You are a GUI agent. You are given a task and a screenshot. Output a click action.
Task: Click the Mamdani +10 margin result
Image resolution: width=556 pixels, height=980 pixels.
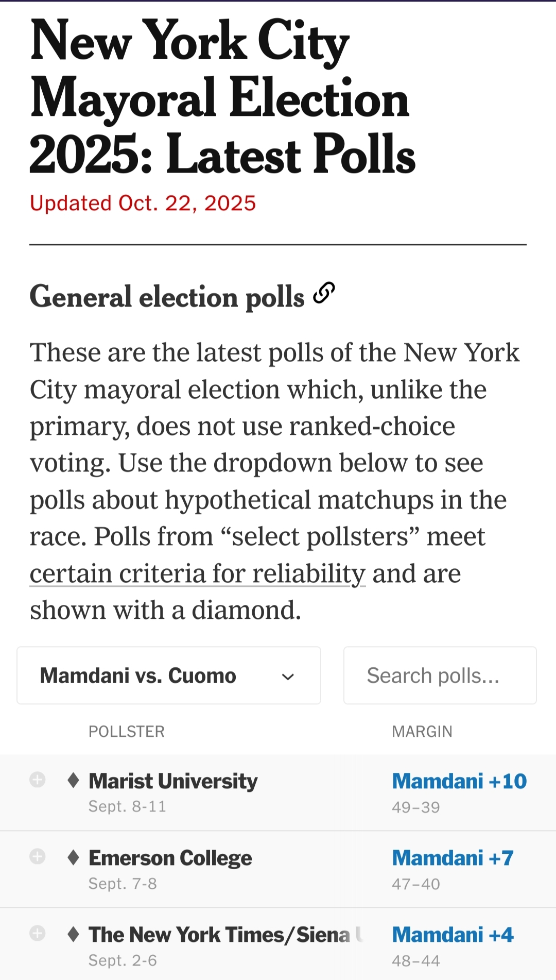tap(459, 781)
